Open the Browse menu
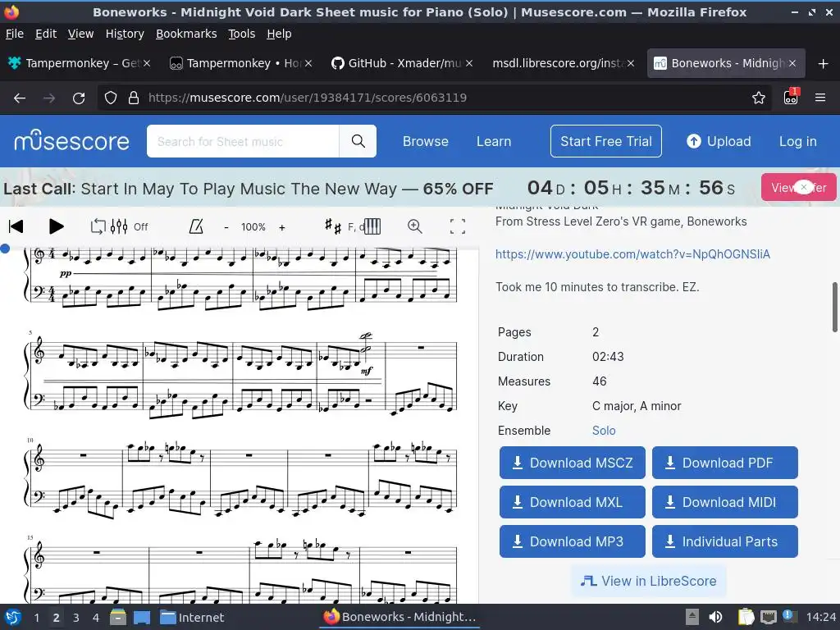 426,141
